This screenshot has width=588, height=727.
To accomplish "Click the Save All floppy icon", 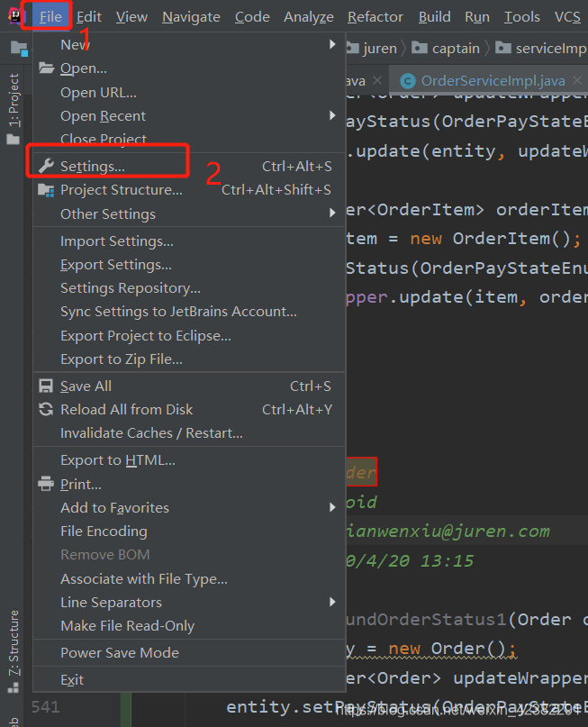I will click(x=46, y=386).
